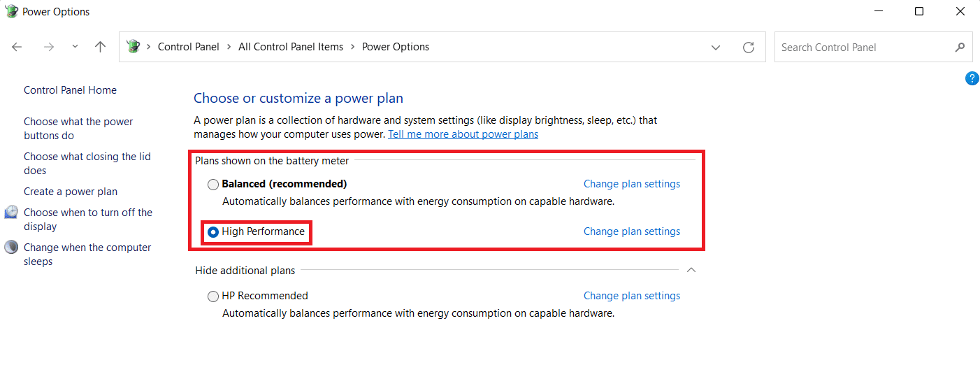Click the Search Control Panel field
Screen dimensions: 980x386
click(x=863, y=48)
